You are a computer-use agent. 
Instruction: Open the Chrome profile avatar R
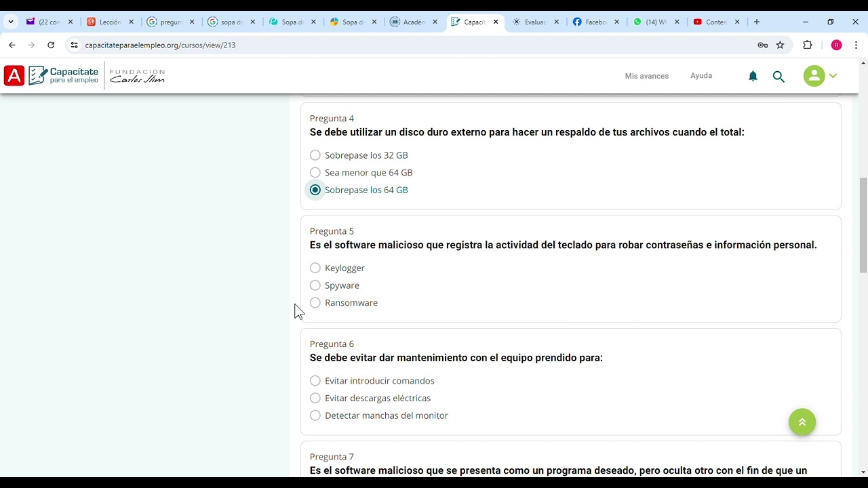coord(836,45)
